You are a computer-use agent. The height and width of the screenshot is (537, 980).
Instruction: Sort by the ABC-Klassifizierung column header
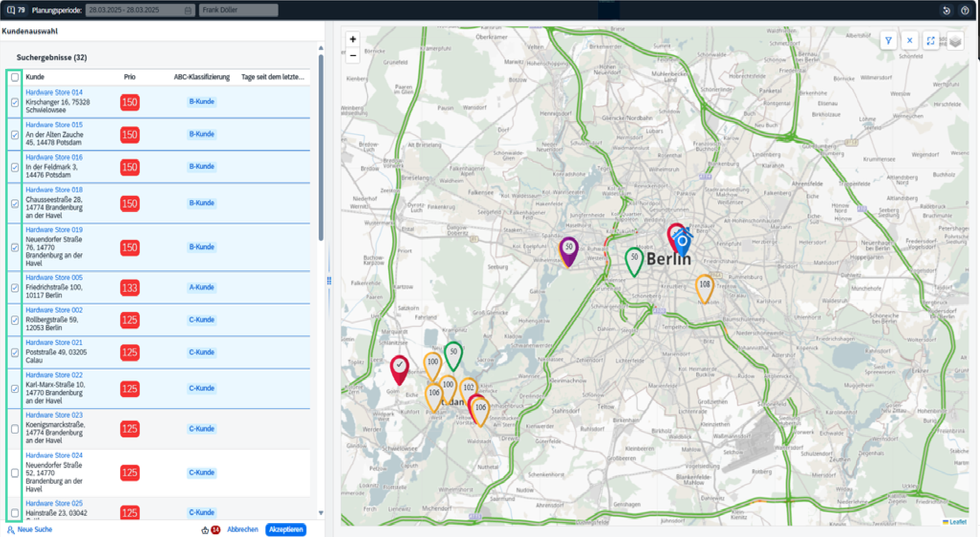(202, 77)
